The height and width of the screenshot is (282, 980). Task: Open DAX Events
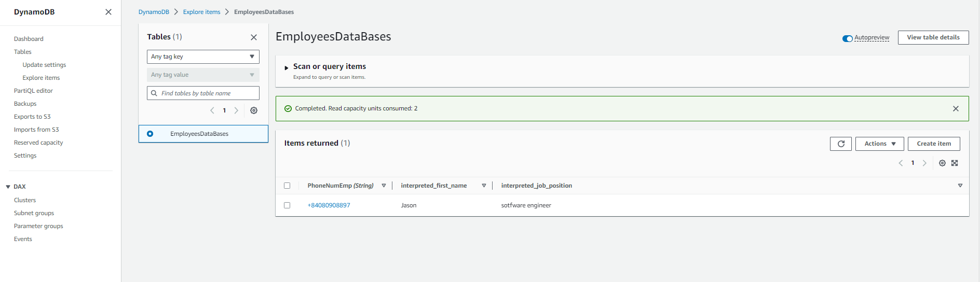23,239
